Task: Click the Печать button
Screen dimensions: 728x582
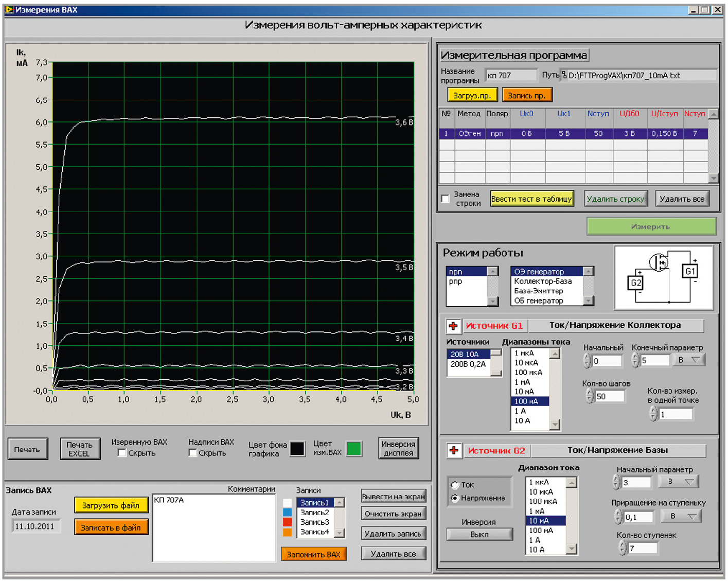Action: [28, 449]
